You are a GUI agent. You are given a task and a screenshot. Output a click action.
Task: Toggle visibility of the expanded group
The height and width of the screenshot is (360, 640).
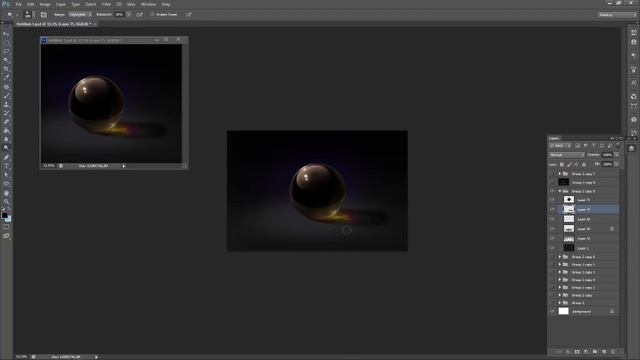click(552, 191)
